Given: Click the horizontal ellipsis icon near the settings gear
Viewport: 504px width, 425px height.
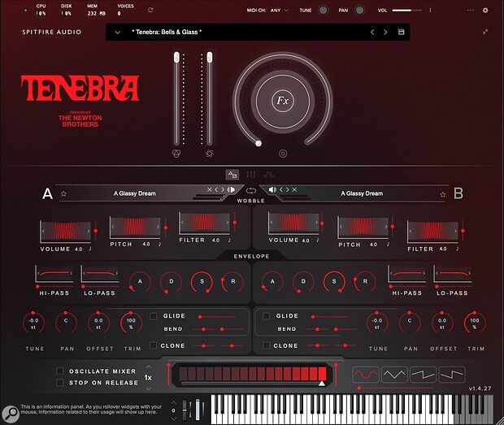Looking at the screenshot, I should pos(471,11).
